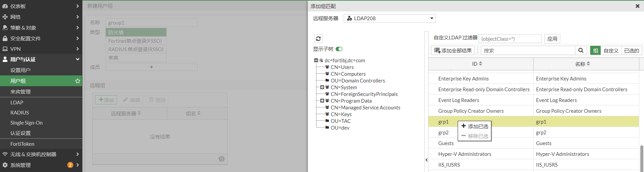The width and height of the screenshot is (644, 172).
Task: Open the LDAP sidebar menu item
Action: coord(17,102)
